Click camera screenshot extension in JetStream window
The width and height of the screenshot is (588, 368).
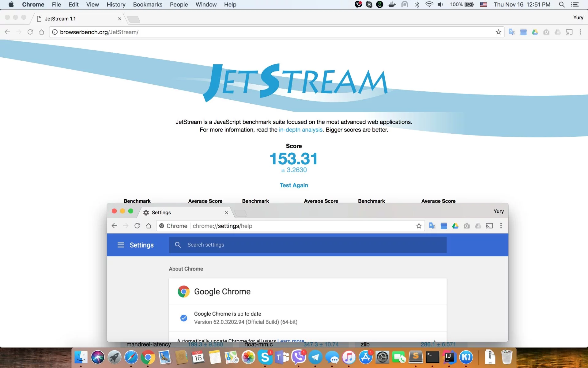click(546, 32)
